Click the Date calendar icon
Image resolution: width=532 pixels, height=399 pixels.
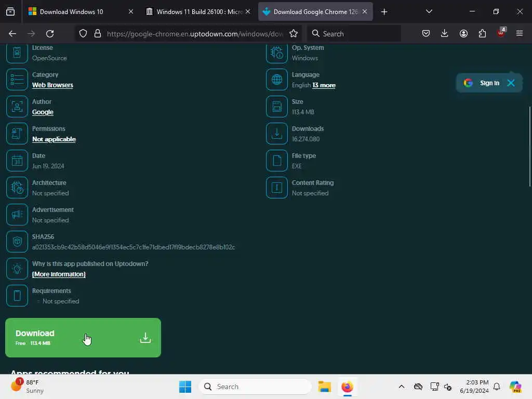[x=17, y=161]
